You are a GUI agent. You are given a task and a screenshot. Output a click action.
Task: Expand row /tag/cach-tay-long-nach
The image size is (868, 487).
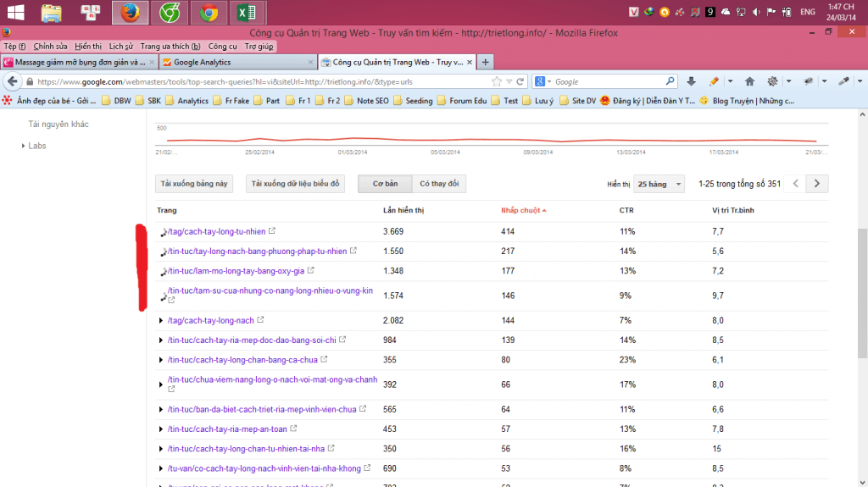tap(160, 320)
